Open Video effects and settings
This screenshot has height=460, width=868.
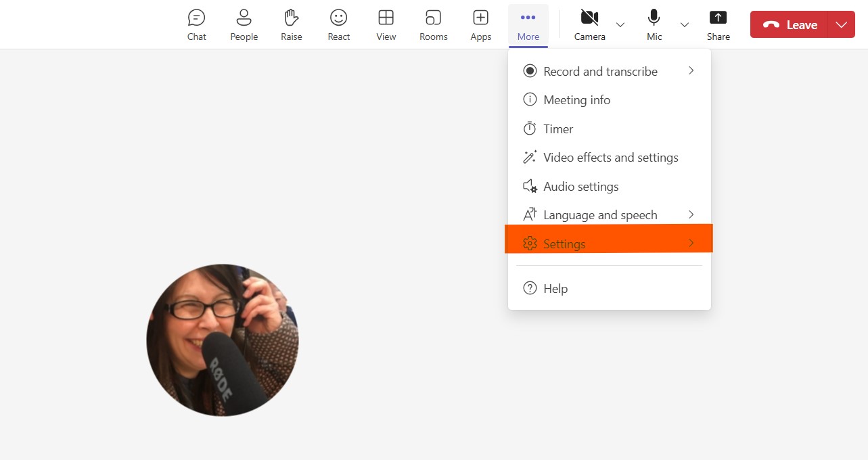610,158
